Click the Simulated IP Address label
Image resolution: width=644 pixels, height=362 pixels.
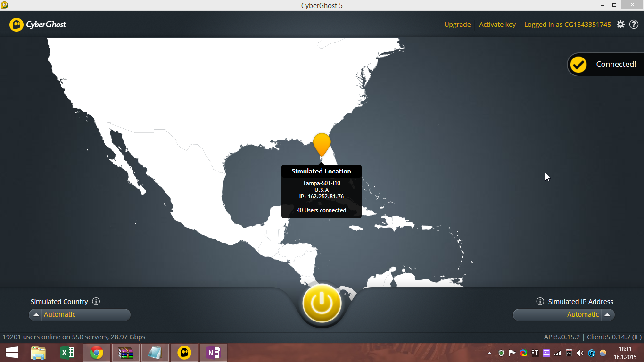pyautogui.click(x=581, y=302)
